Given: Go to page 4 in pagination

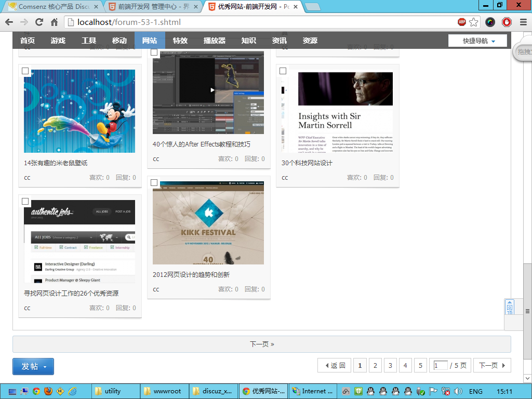Looking at the screenshot, I should 405,365.
